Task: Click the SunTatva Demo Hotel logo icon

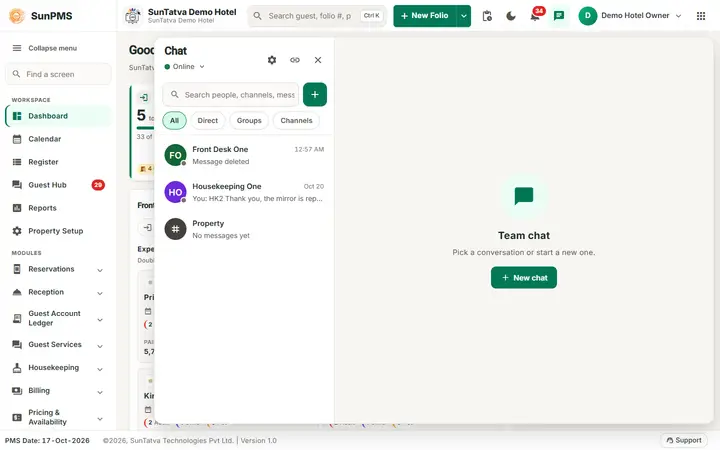Action: point(133,16)
